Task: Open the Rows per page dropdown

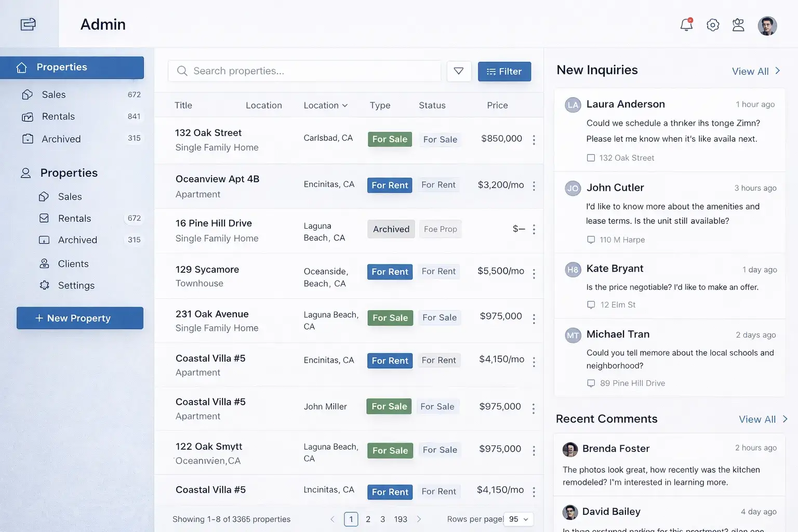Action: (x=517, y=519)
